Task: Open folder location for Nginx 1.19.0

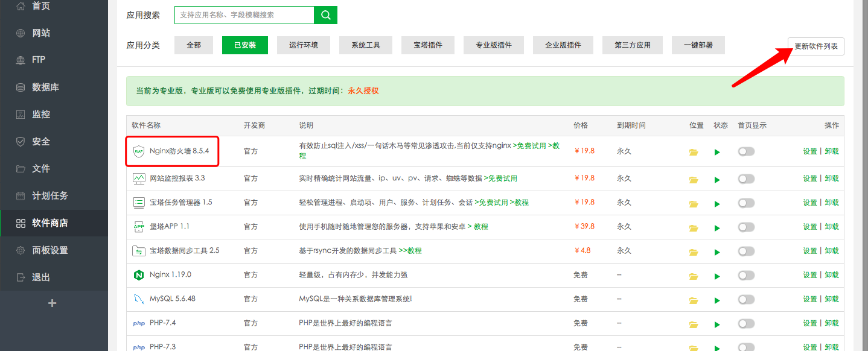Action: 693,276
